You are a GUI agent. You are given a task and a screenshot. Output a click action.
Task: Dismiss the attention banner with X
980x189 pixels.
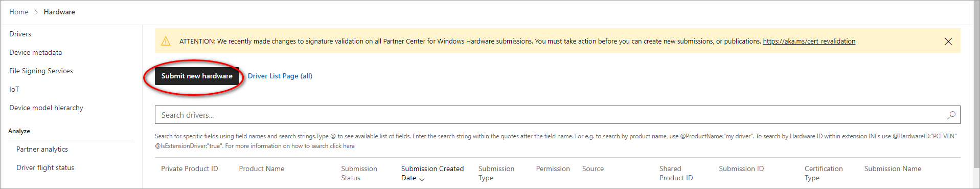948,41
